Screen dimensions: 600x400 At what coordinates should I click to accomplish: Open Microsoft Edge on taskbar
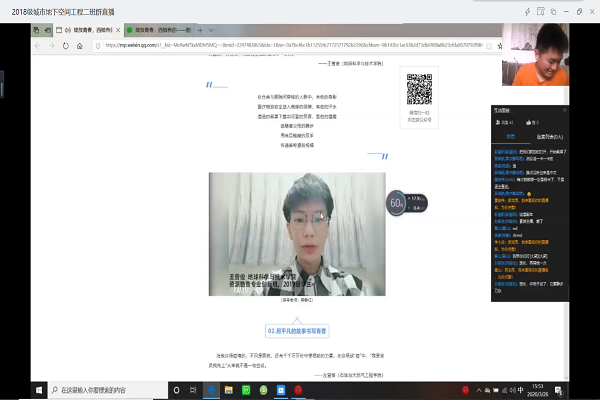211,390
